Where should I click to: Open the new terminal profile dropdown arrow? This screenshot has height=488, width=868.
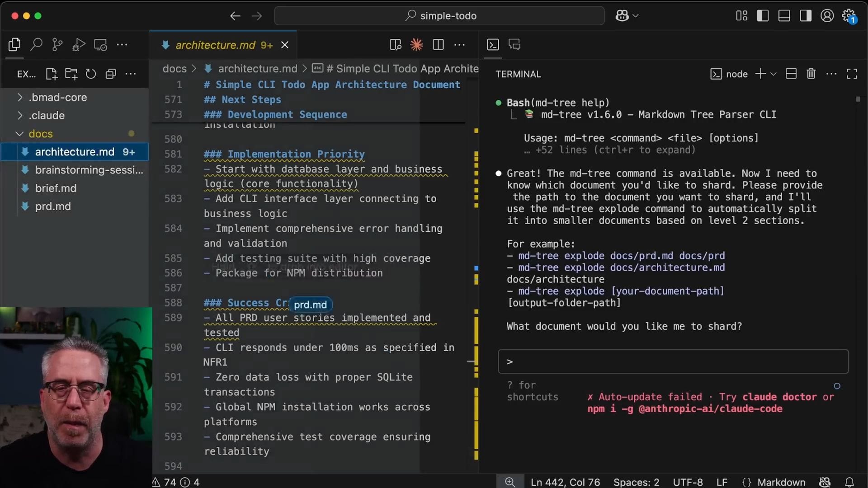coord(774,74)
